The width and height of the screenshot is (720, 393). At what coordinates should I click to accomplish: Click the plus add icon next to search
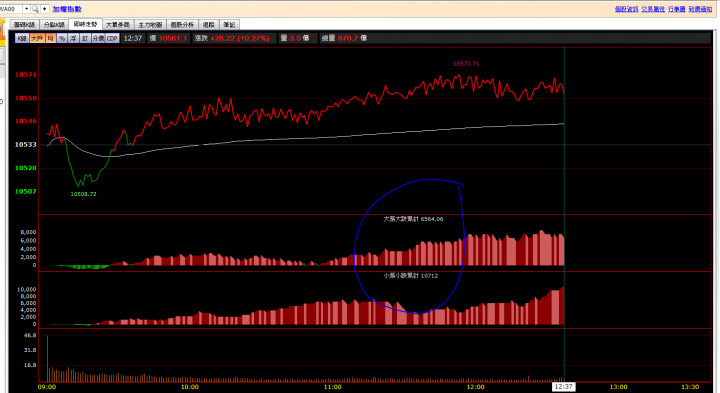[45, 9]
